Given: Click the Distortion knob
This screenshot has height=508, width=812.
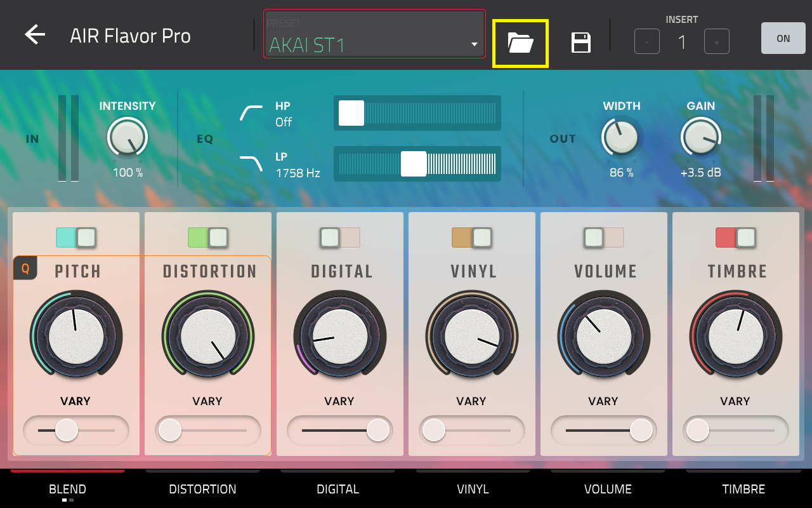Looking at the screenshot, I should (208, 337).
